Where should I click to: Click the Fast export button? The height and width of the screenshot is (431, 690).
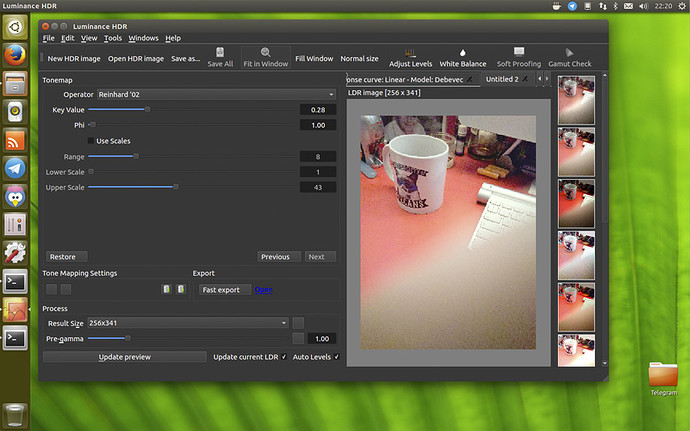[x=224, y=290]
